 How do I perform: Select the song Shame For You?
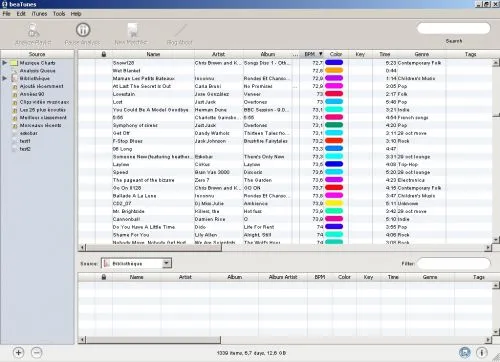pyautogui.click(x=285, y=235)
